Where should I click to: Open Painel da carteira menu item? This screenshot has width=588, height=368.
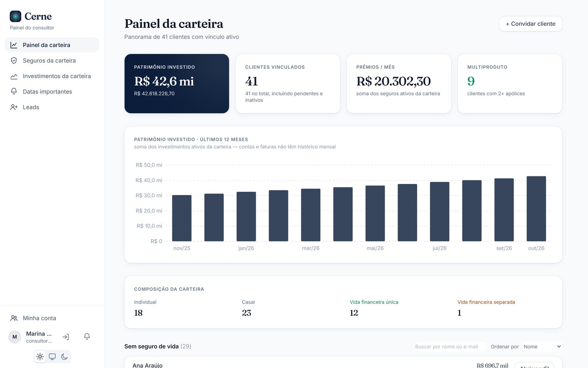(52, 45)
